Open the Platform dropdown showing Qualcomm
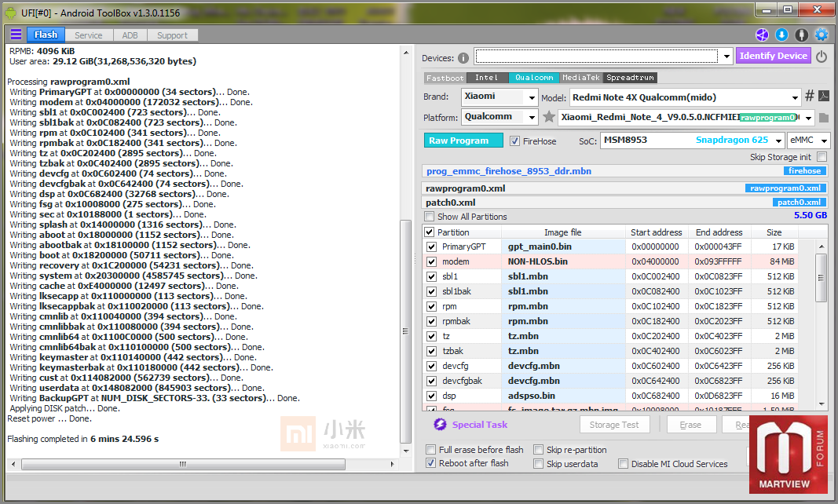838x504 pixels. pyautogui.click(x=531, y=117)
